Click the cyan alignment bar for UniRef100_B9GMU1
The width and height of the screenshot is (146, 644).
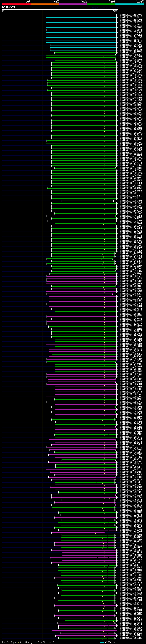(x=82, y=15)
